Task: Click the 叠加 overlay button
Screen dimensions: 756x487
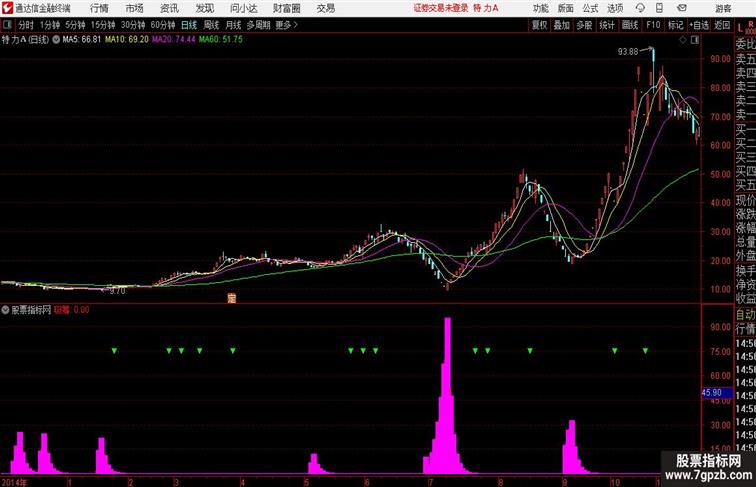Action: click(x=562, y=25)
